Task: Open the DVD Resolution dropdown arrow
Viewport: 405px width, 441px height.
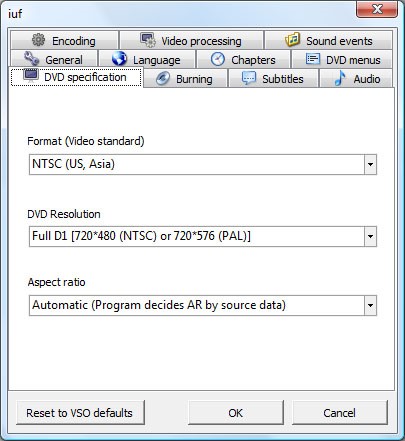Action: tap(370, 237)
